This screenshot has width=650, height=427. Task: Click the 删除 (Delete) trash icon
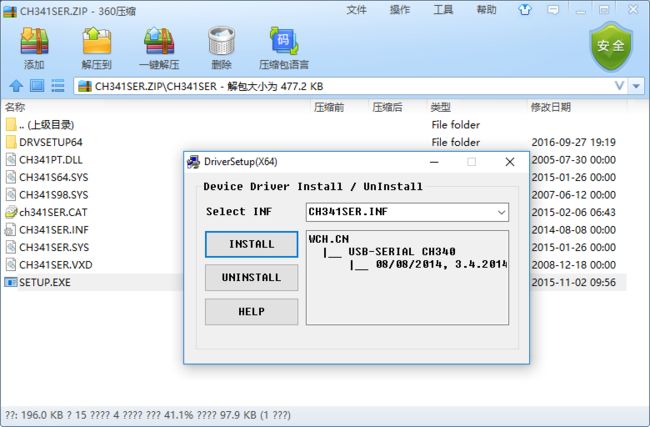tap(221, 41)
